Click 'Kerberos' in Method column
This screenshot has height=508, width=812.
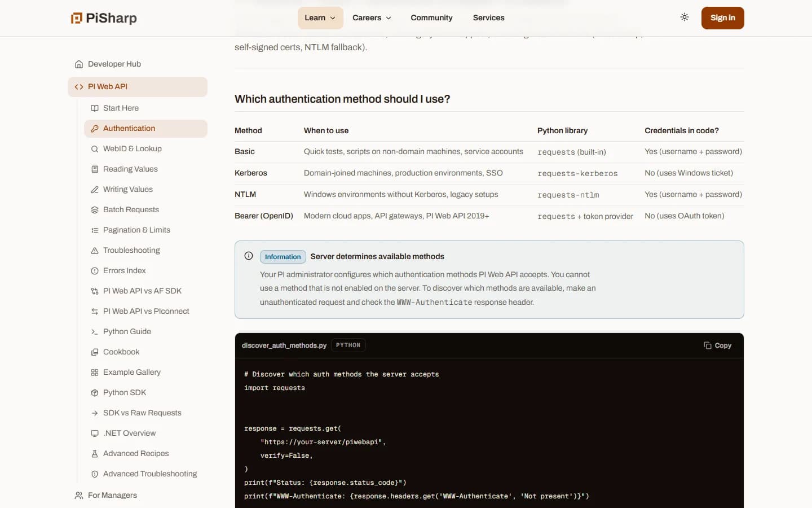tap(251, 173)
